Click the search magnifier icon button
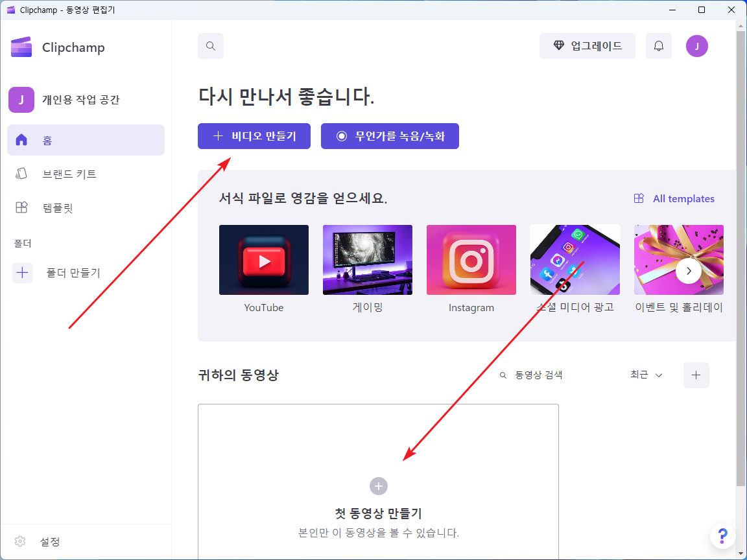Viewport: 747px width, 560px height. coord(211,46)
